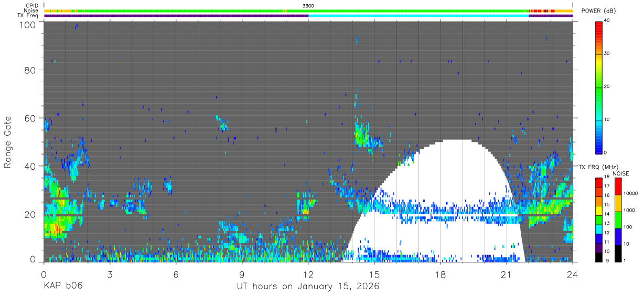This screenshot has height=297, width=644.
Task: Click the 12 tick label on UT hours axis
Action: (x=308, y=274)
